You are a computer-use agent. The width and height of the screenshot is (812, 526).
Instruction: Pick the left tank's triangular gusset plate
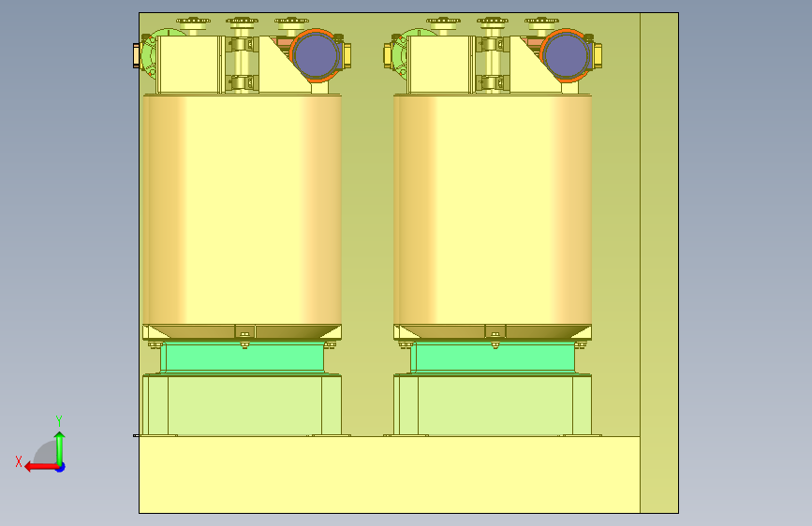[x=277, y=70]
